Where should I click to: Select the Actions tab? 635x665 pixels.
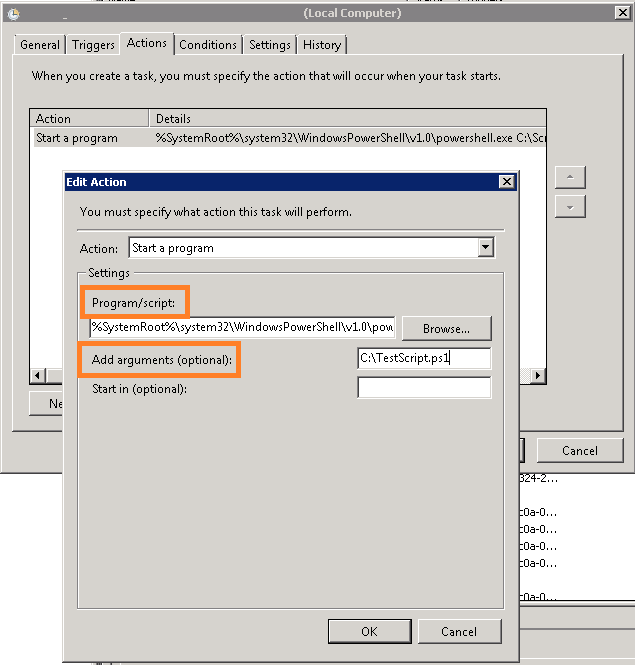pyautogui.click(x=147, y=43)
